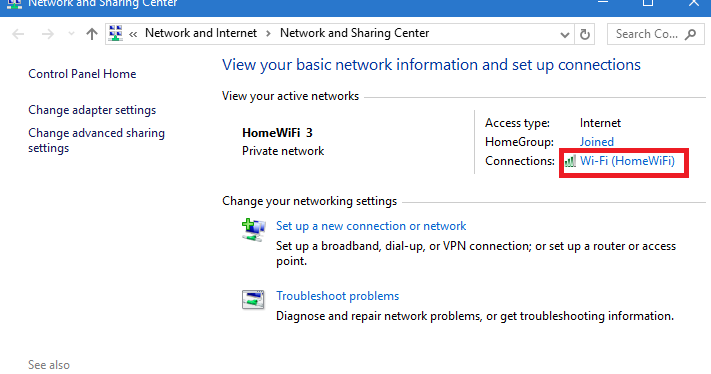Image resolution: width=711 pixels, height=374 pixels.
Task: Click the magnifier search icon
Action: pyautogui.click(x=691, y=34)
